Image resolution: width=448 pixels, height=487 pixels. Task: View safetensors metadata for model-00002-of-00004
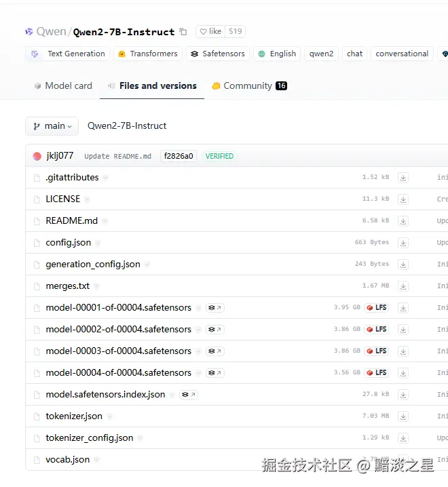tap(214, 330)
